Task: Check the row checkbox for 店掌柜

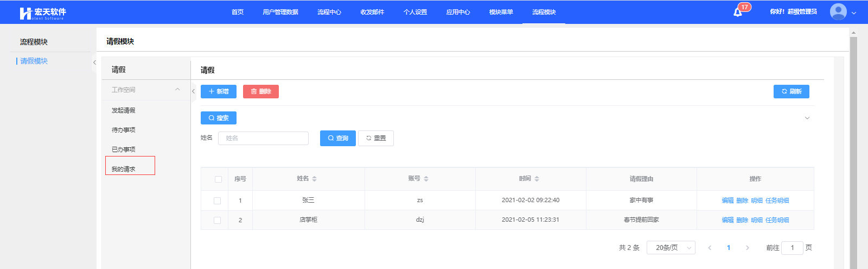Action: click(x=218, y=220)
